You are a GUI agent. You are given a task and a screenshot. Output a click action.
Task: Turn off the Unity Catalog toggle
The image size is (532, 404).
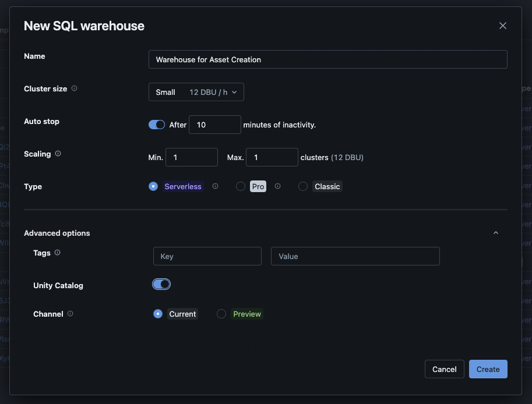pyautogui.click(x=161, y=284)
